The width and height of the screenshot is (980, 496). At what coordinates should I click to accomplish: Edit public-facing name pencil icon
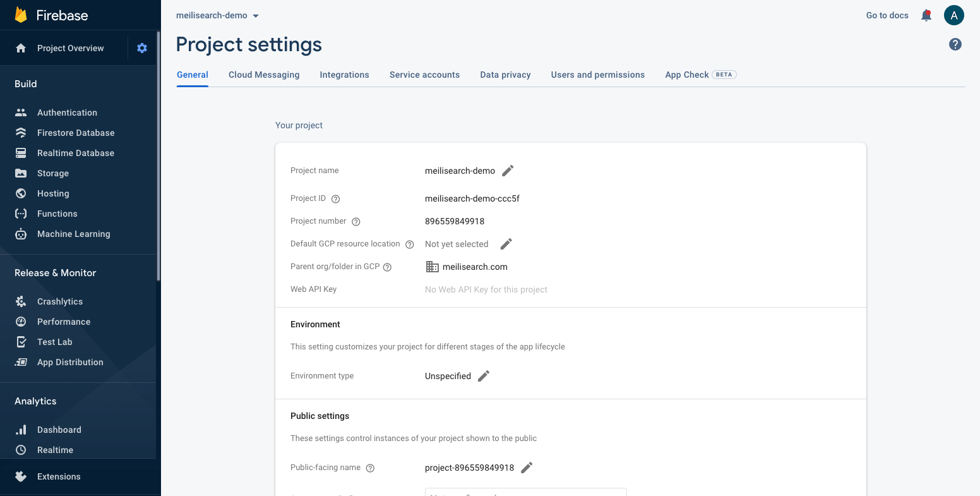click(x=527, y=468)
